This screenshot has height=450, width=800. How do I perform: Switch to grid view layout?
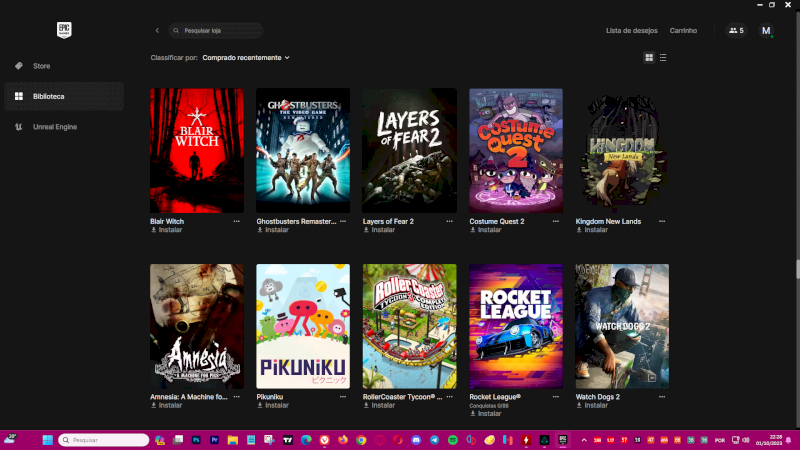coord(649,58)
